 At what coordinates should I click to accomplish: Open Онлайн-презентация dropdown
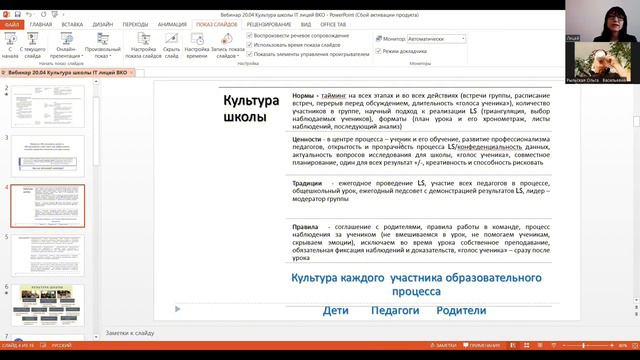click(x=66, y=45)
